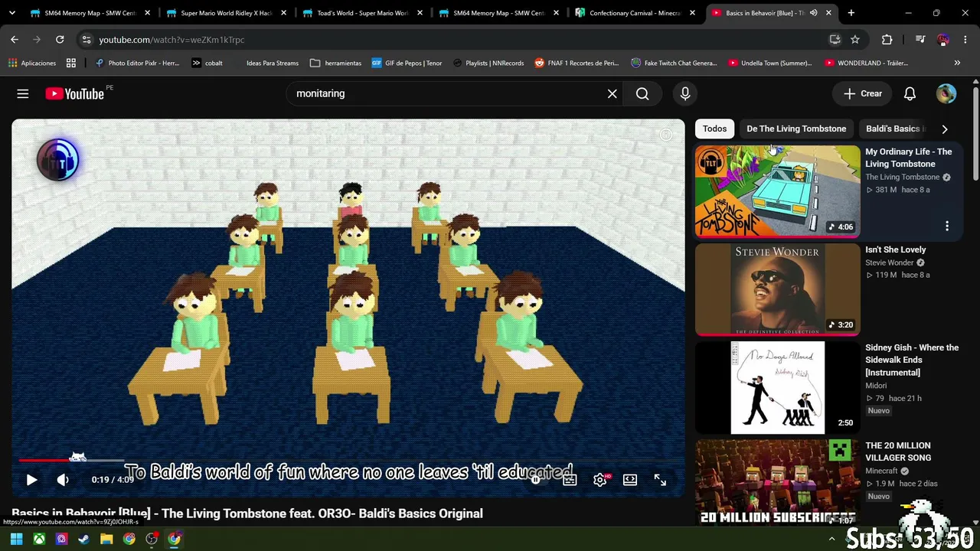The height and width of the screenshot is (551, 980).
Task: View site information beside the address bar
Action: pyautogui.click(x=86, y=40)
